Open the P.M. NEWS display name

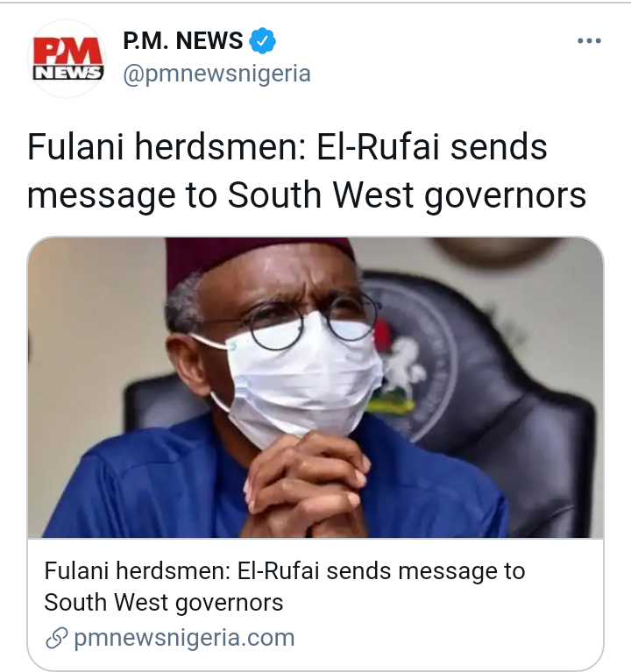182,40
